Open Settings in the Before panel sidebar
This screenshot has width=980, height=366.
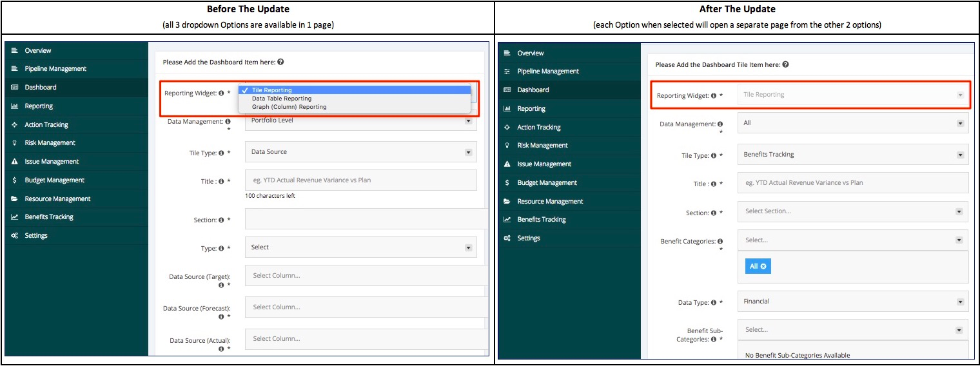[75, 235]
